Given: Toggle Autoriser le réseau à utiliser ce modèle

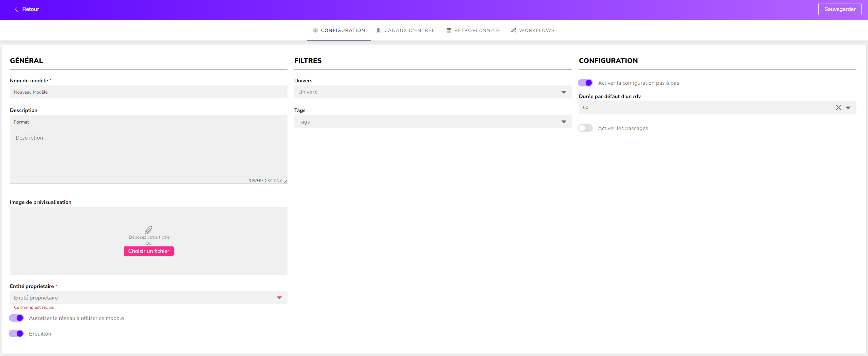Looking at the screenshot, I should [16, 318].
